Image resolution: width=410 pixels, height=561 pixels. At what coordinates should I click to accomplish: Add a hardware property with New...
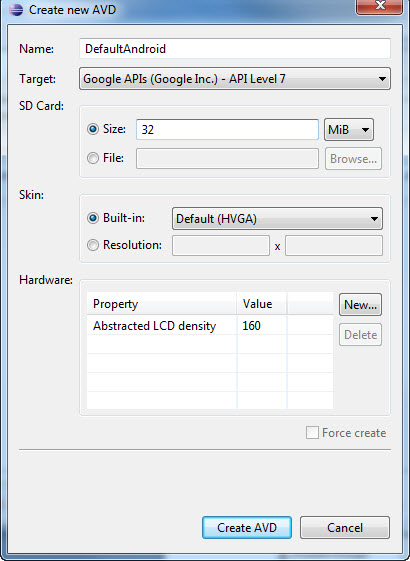(360, 305)
